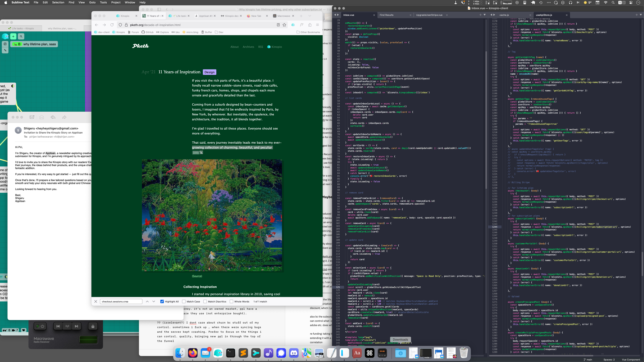Image resolution: width=644 pixels, height=362 pixels.
Task: Reload the pketh.org page
Action: [112, 25]
